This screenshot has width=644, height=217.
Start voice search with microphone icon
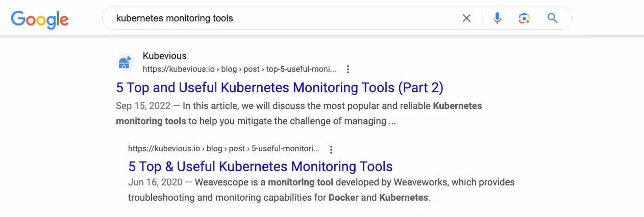tap(497, 18)
